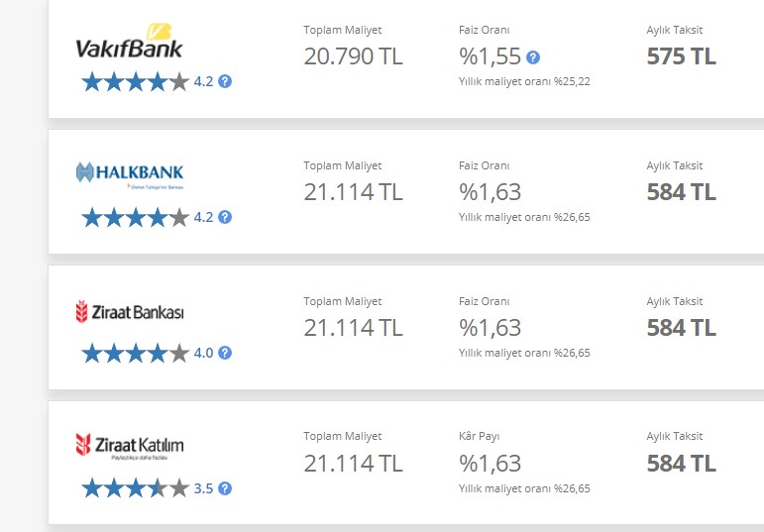The height and width of the screenshot is (532, 764).
Task: Click Ziraat Katılım's Kâr Payı %1,63 rate
Action: pos(491,464)
